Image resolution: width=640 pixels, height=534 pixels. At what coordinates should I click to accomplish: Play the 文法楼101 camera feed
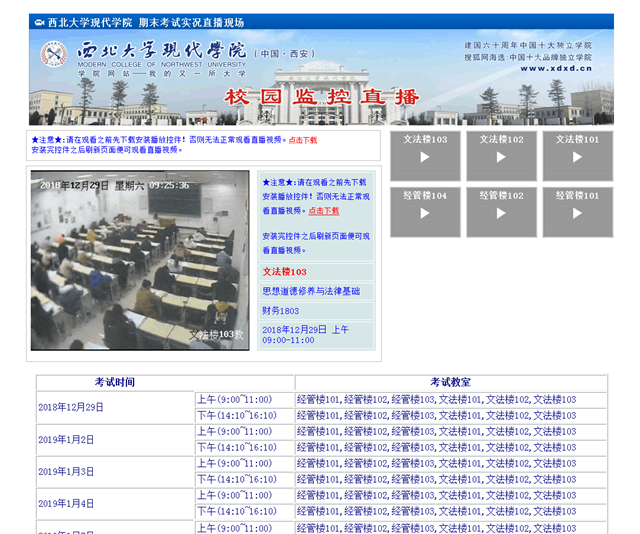click(578, 156)
